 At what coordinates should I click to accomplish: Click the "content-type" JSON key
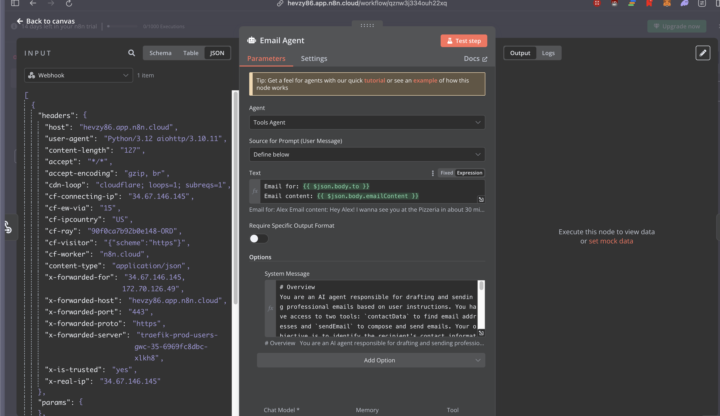tap(75, 266)
